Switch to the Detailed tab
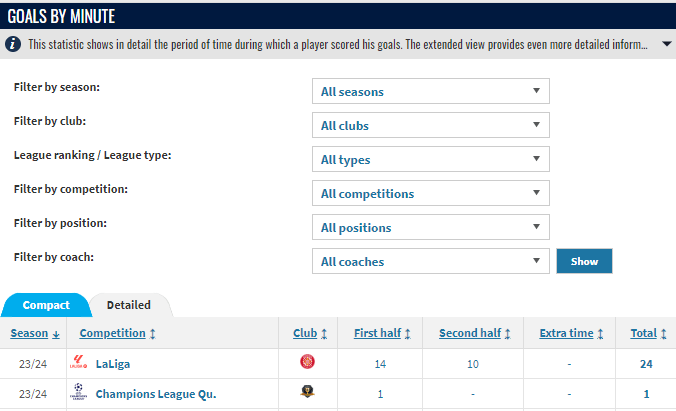The height and width of the screenshot is (411, 676). pos(129,305)
